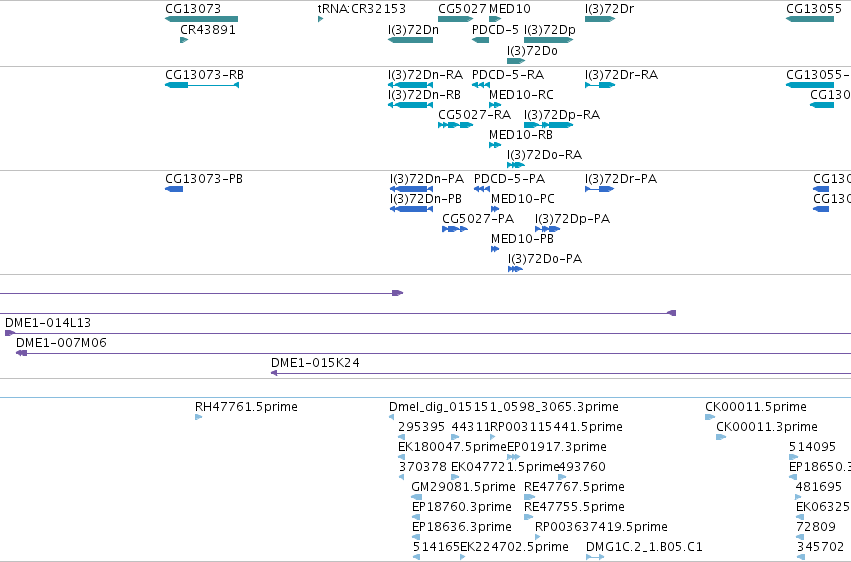The height and width of the screenshot is (562, 851).
Task: Select the CG5027-RA transcript
Action: pyautogui.click(x=455, y=125)
